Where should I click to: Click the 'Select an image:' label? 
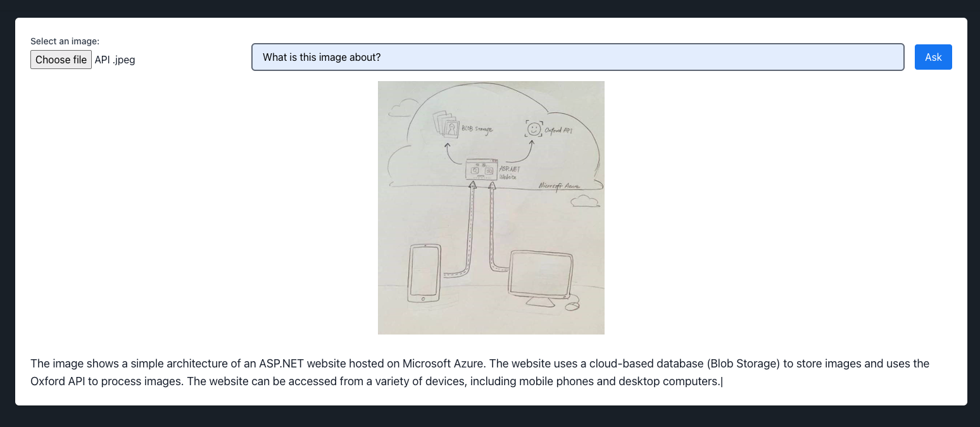click(x=65, y=41)
